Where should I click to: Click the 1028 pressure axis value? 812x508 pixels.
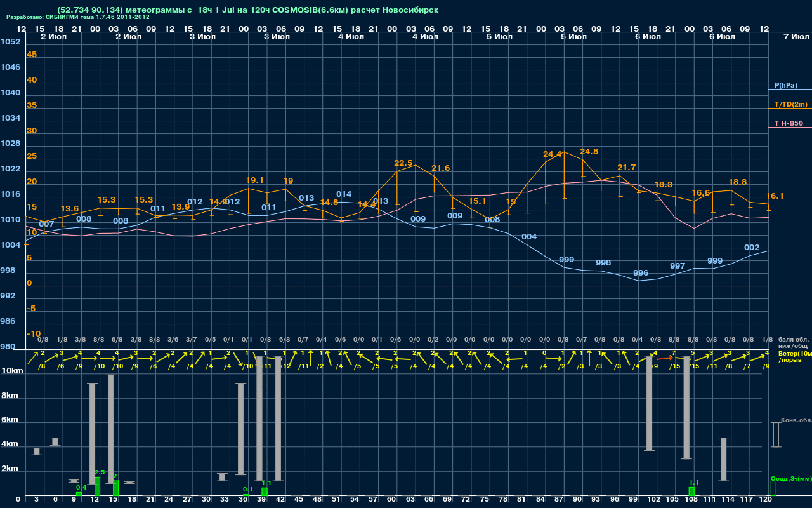click(10, 144)
